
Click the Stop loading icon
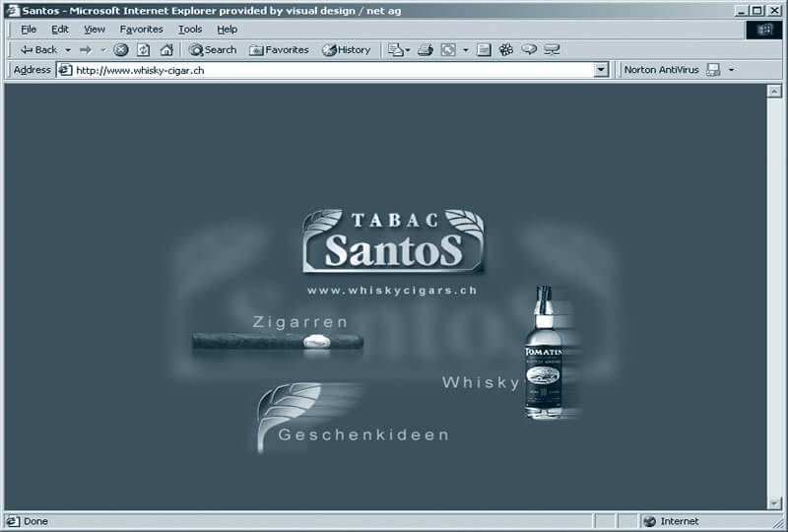pyautogui.click(x=121, y=49)
